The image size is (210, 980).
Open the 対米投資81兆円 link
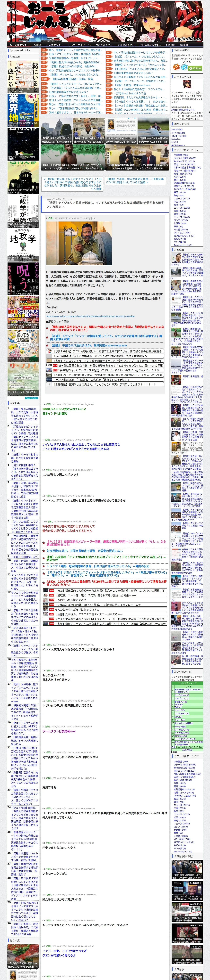(85, 551)
